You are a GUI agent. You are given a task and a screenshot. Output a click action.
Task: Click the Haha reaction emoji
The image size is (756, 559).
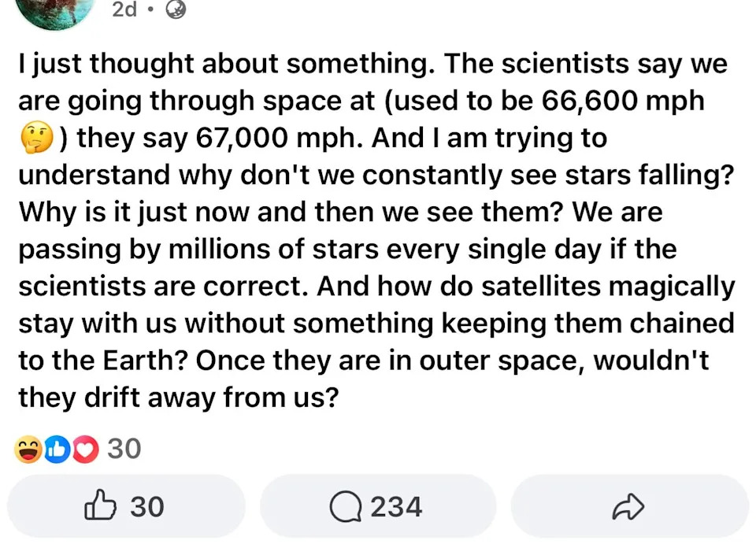pyautogui.click(x=28, y=450)
